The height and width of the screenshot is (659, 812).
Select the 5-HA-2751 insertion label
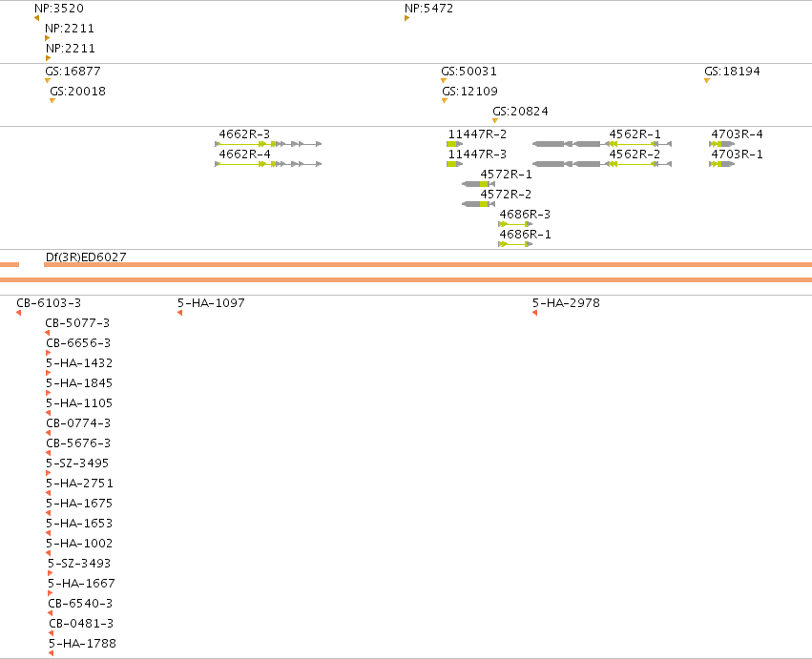[79, 484]
